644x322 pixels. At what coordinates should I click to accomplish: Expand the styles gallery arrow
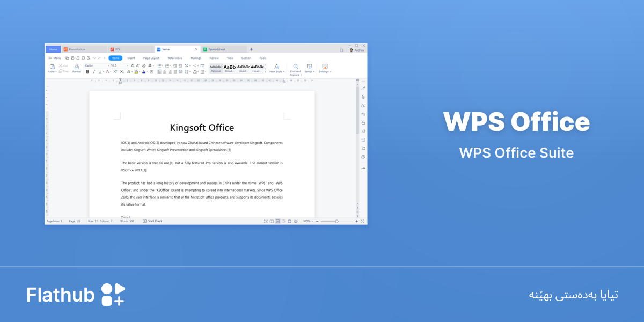(265, 71)
